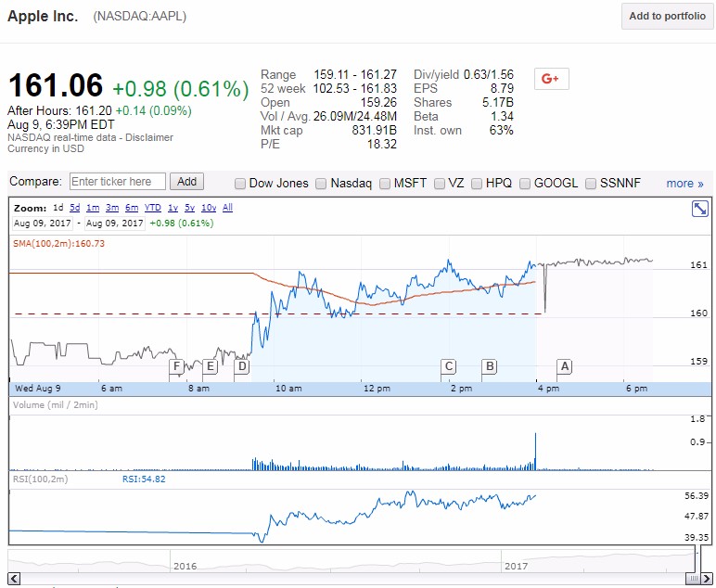Screen dimensions: 716x588
Task: Click the 4 pm time axis label
Action: tap(548, 389)
